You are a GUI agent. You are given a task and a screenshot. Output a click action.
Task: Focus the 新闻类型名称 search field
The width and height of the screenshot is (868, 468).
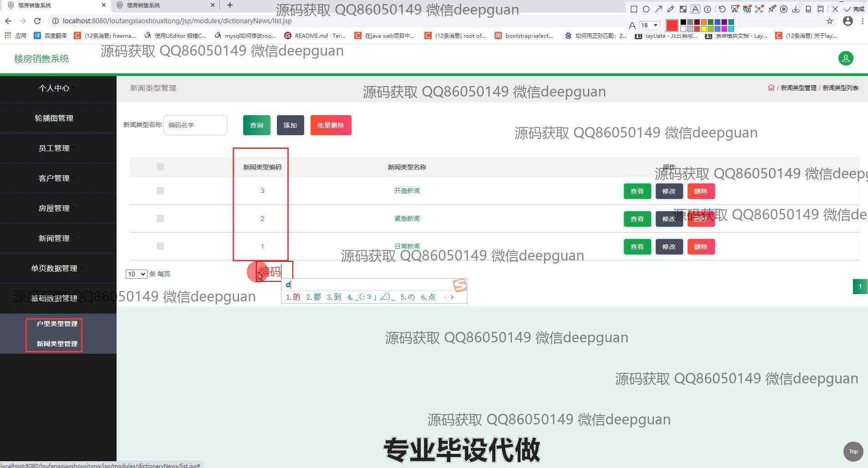coord(195,125)
